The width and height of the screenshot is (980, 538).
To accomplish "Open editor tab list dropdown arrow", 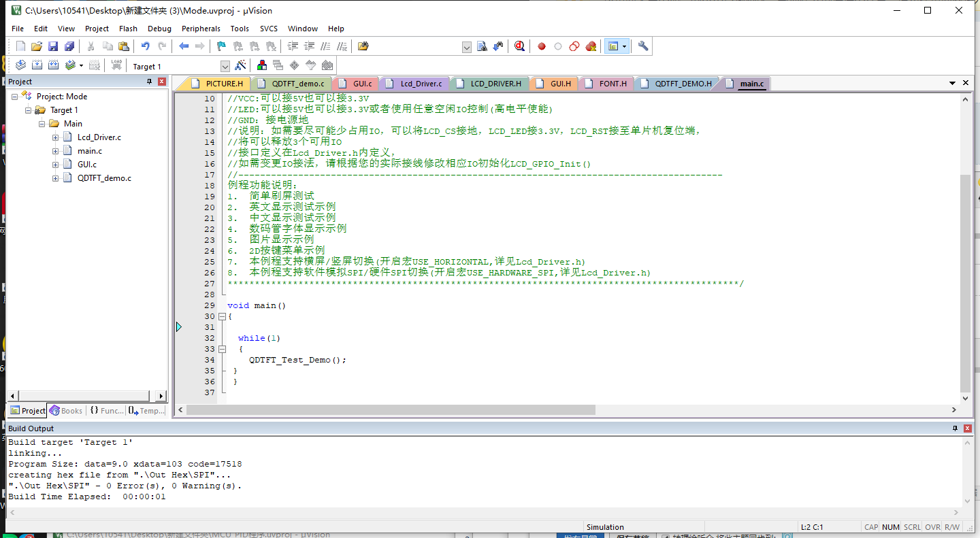I will point(953,83).
